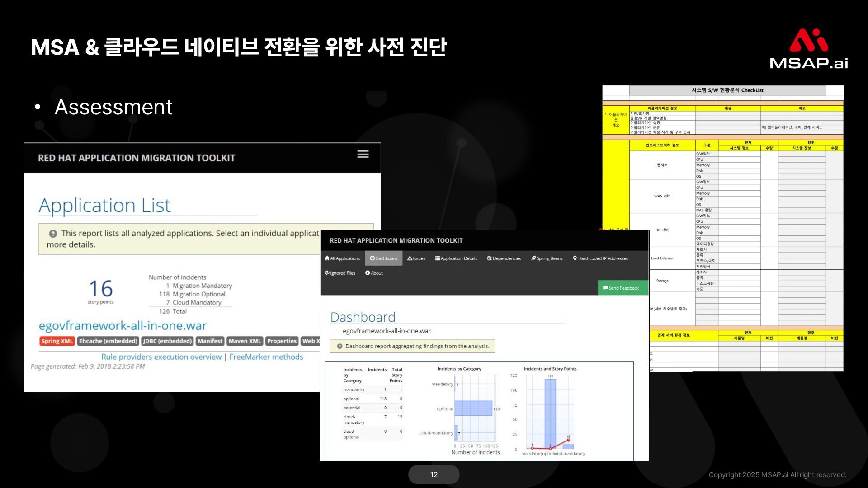Click the 'Assessment' bullet text

(113, 107)
